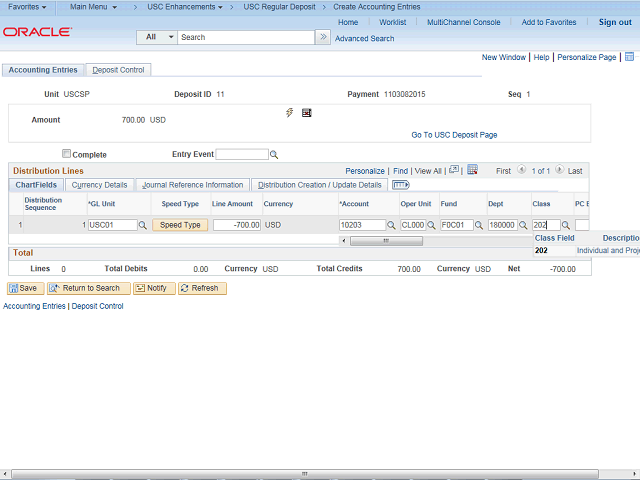Click the View All link

(x=428, y=171)
